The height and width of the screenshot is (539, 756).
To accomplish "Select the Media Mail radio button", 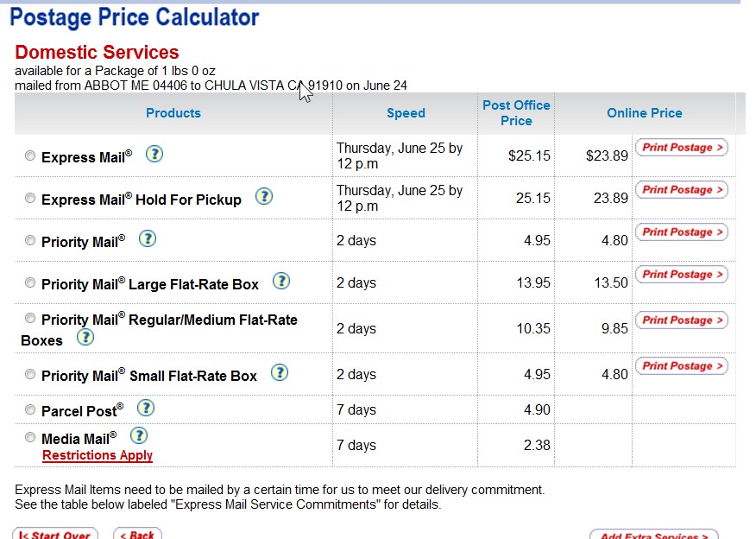I will pyautogui.click(x=30, y=437).
